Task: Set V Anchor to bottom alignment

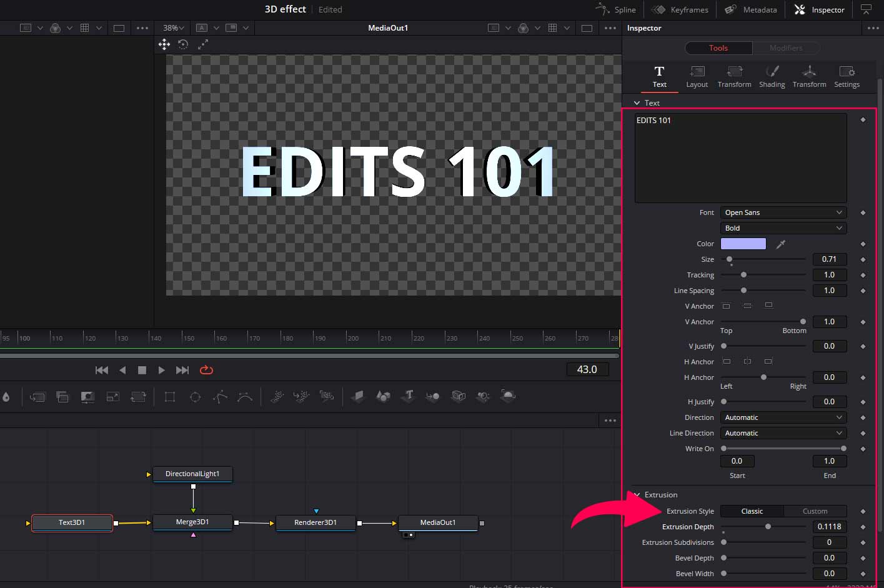Action: [769, 306]
